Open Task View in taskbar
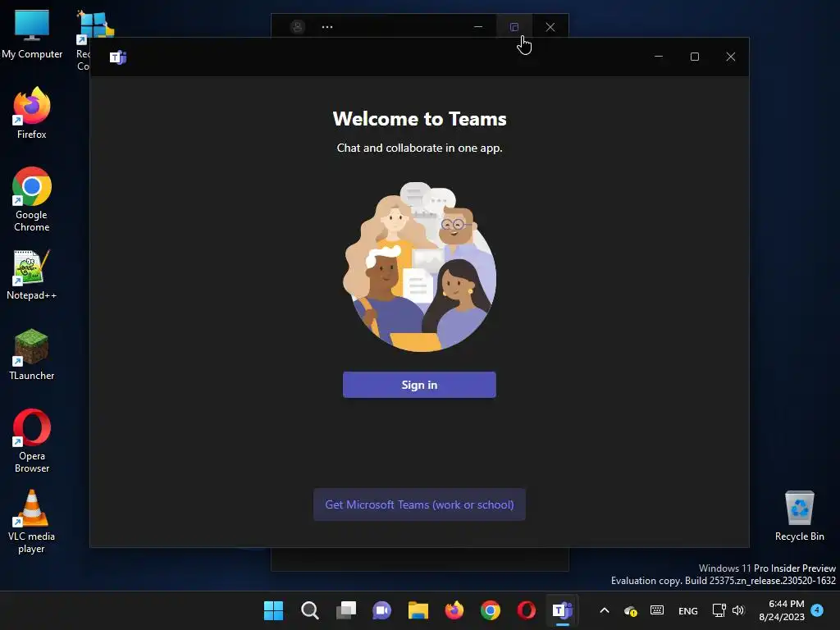 pos(346,610)
